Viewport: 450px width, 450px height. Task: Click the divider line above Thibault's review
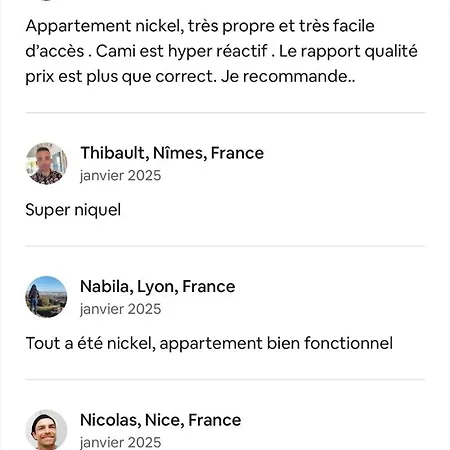pos(225,113)
